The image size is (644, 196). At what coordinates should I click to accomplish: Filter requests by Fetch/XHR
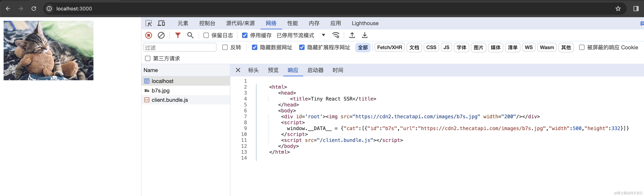click(x=389, y=47)
